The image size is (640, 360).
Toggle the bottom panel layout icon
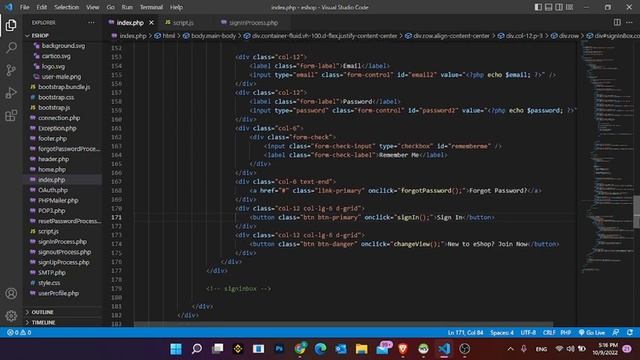[x=549, y=7]
